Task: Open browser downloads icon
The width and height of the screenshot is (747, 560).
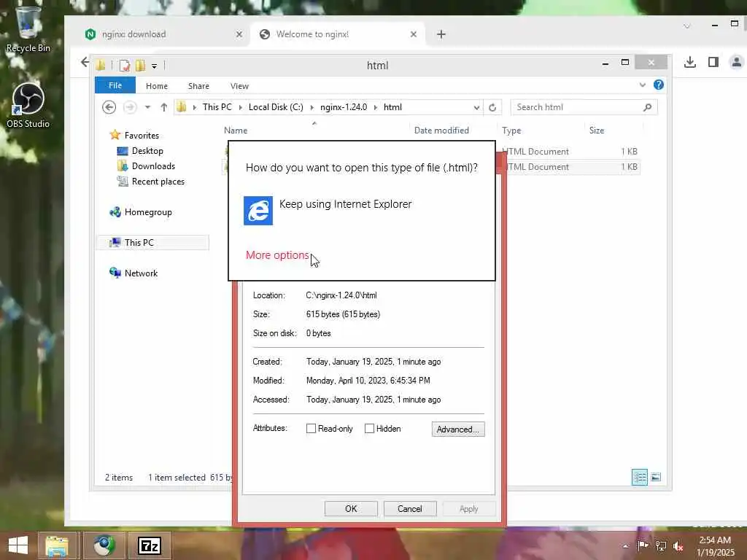Action: click(x=690, y=62)
